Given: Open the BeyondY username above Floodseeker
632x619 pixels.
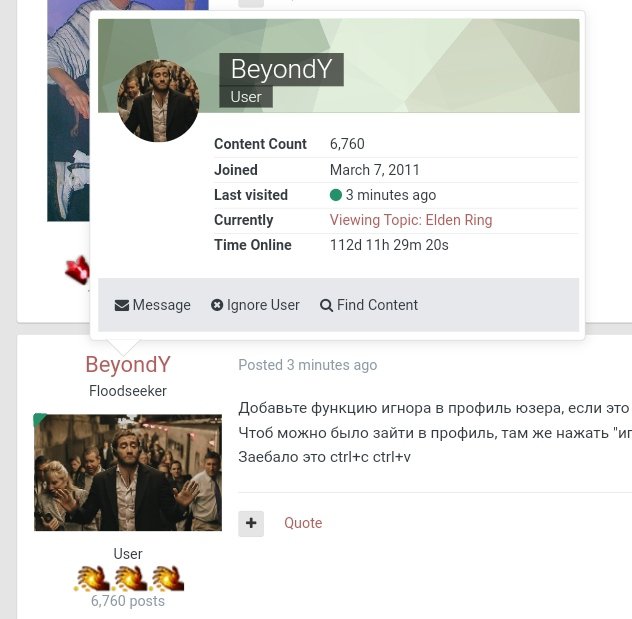Looking at the screenshot, I should 128,365.
